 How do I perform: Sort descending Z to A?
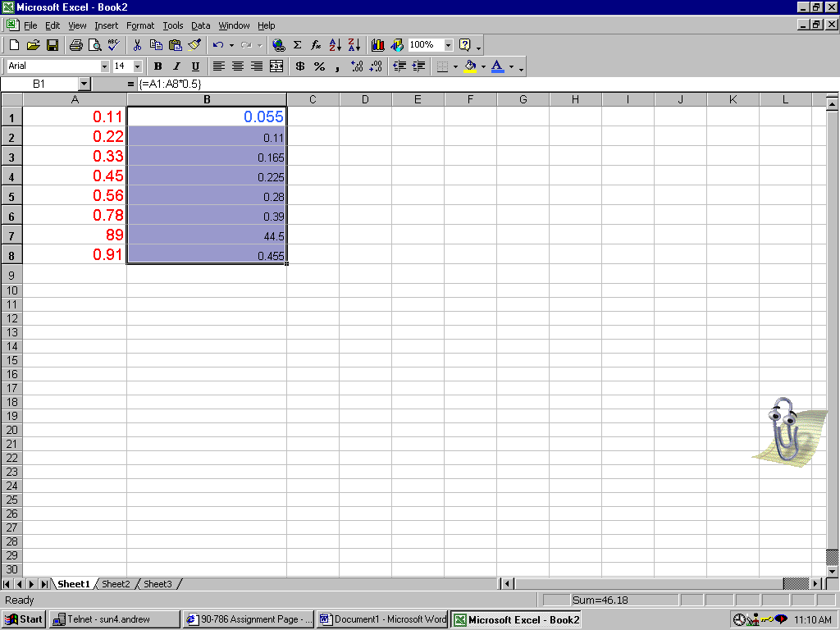(x=354, y=45)
